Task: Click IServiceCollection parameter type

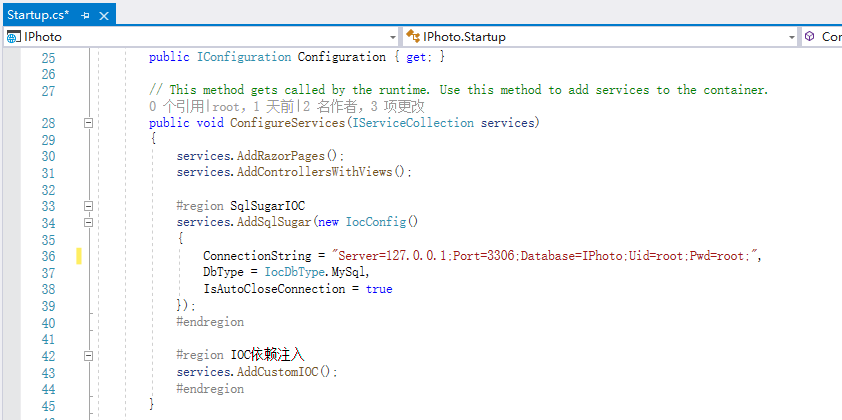Action: pos(413,123)
